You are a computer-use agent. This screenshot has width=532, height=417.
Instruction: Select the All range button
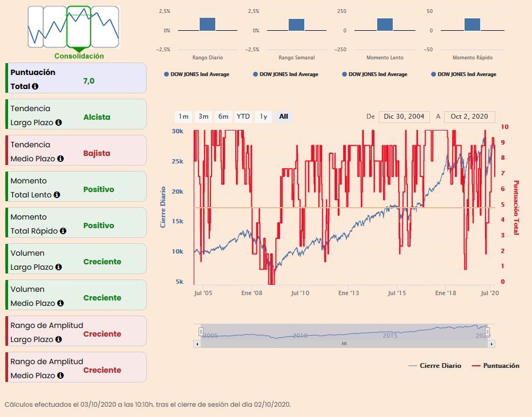point(284,117)
